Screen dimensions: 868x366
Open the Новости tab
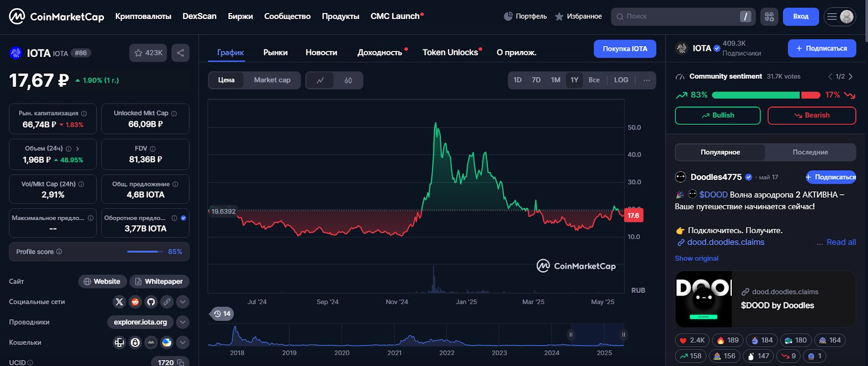tap(321, 53)
